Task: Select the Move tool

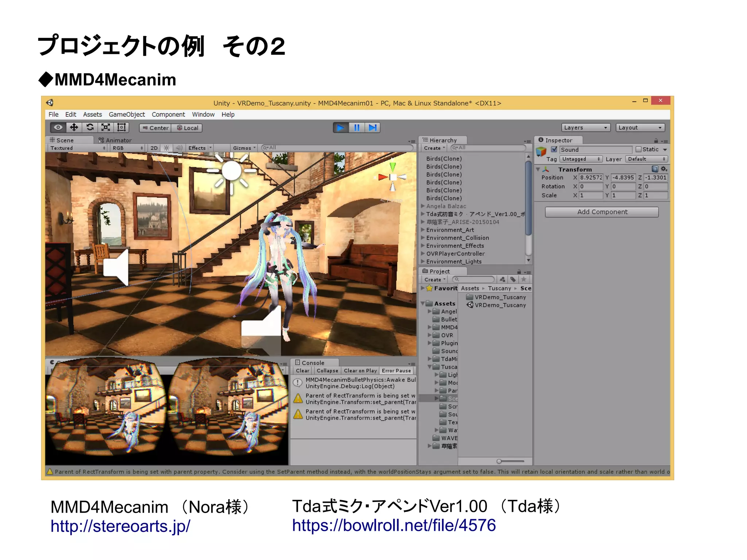Action: point(74,127)
